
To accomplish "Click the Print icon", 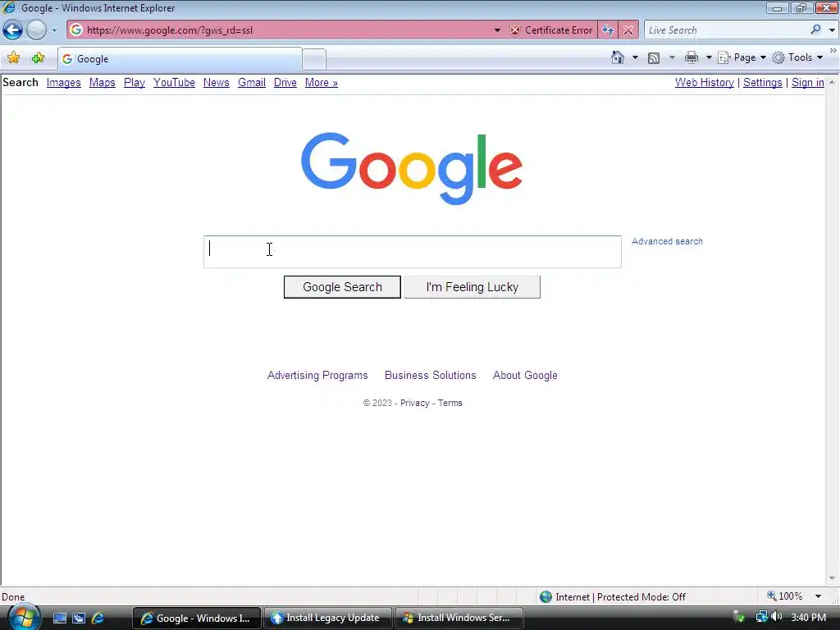I will [692, 57].
